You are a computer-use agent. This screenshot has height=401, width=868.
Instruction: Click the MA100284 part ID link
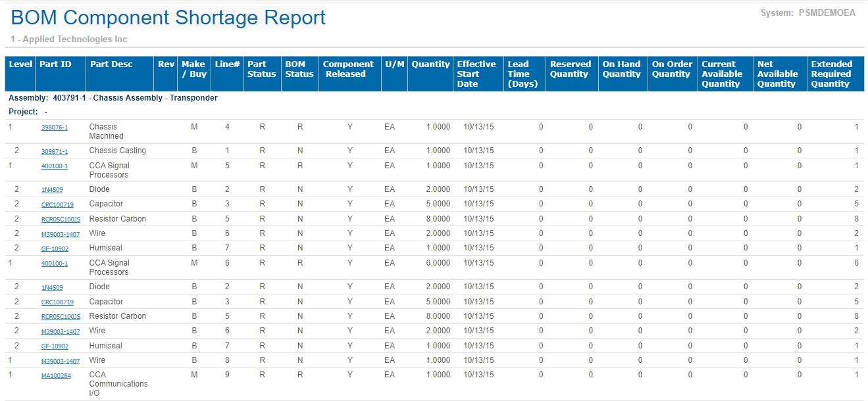[56, 375]
